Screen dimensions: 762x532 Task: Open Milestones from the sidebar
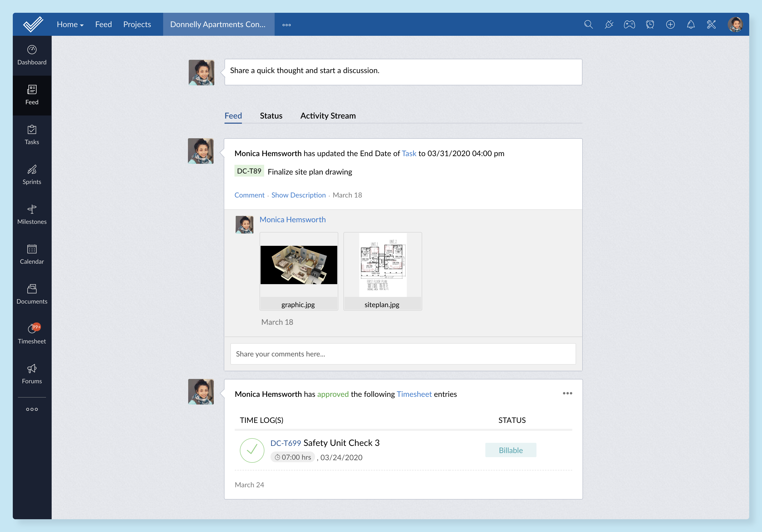[32, 214]
